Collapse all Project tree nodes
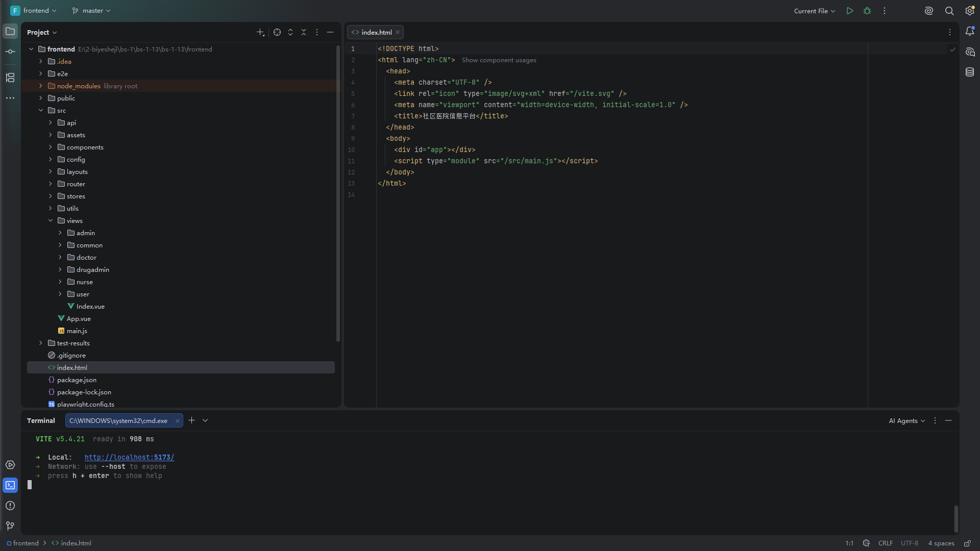980x551 pixels. 304,32
